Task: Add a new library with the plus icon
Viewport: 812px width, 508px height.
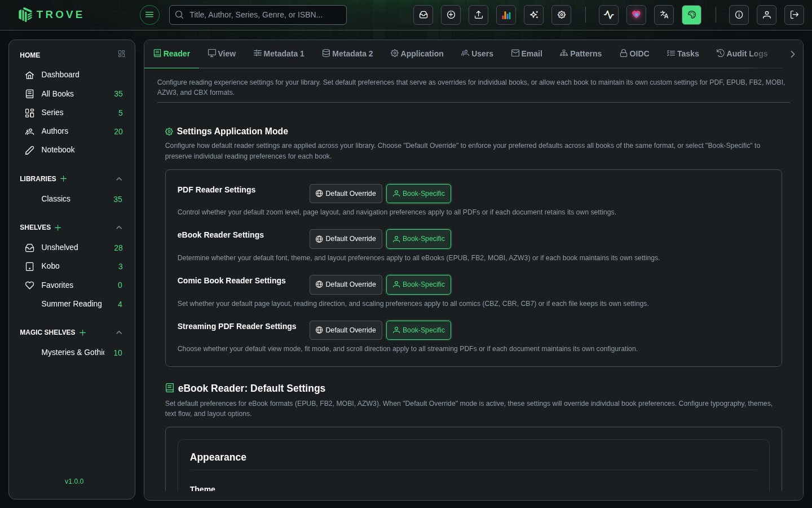Action: tap(64, 178)
